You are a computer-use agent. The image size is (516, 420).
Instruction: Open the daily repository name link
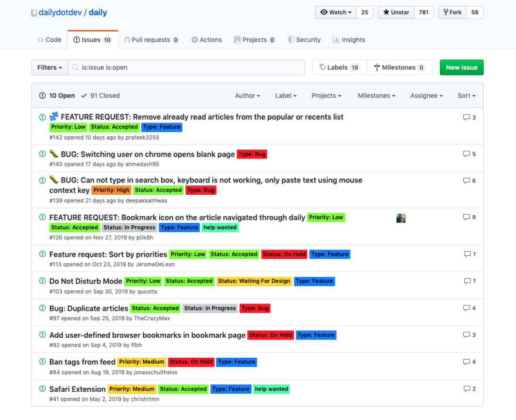tap(98, 12)
